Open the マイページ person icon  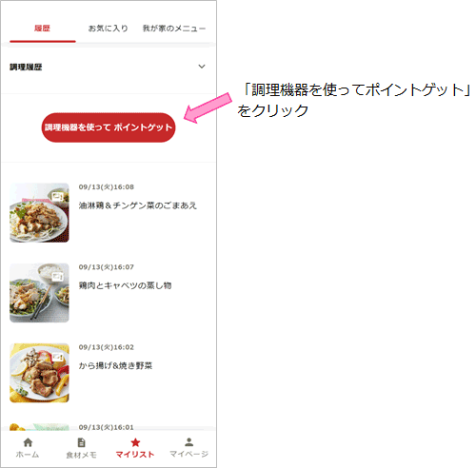189,442
